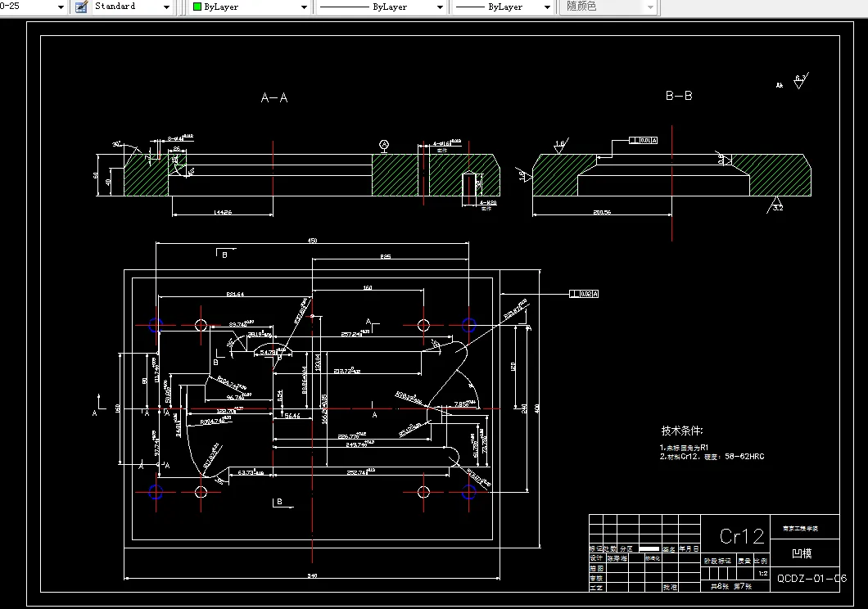Select the 56.46 dimension text

pos(292,416)
